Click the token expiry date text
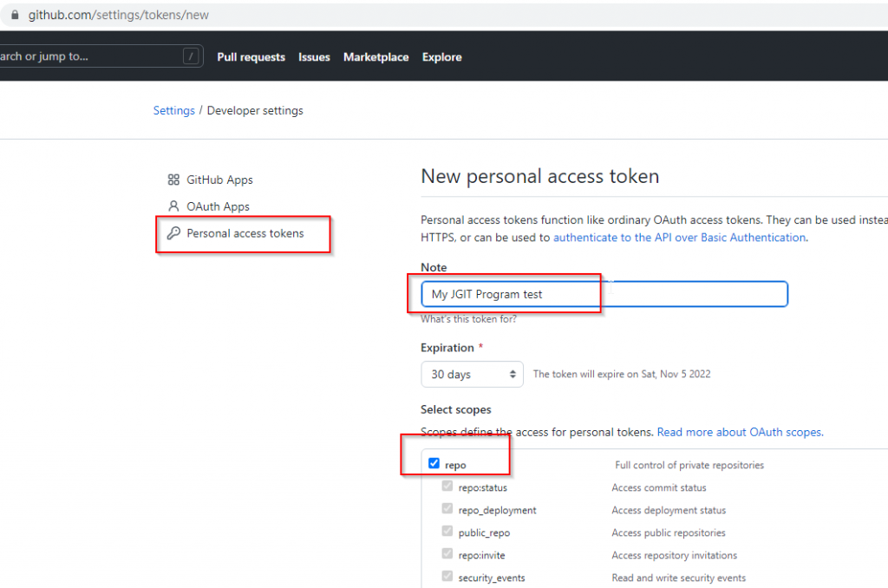 pos(622,374)
